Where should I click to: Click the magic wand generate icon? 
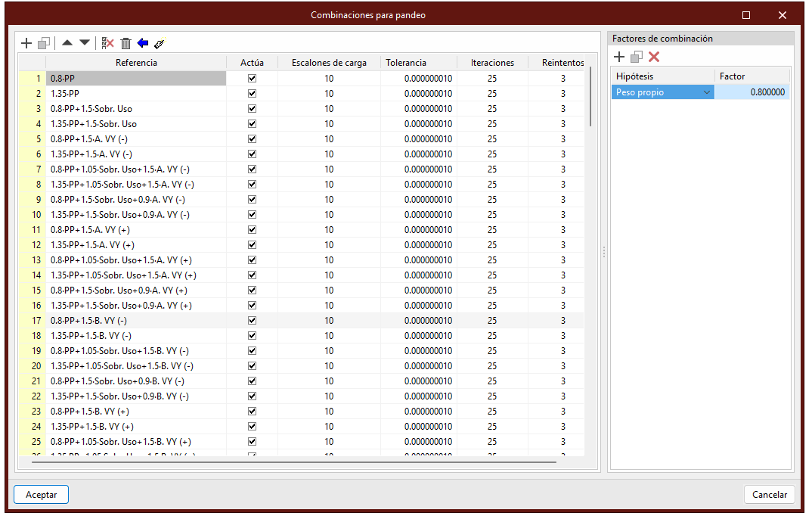pyautogui.click(x=159, y=44)
